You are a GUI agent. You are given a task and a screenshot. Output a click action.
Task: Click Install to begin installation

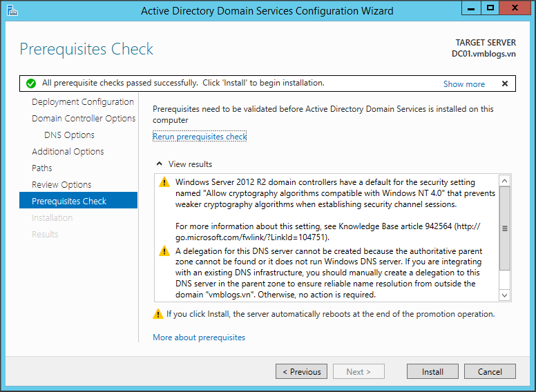click(432, 371)
